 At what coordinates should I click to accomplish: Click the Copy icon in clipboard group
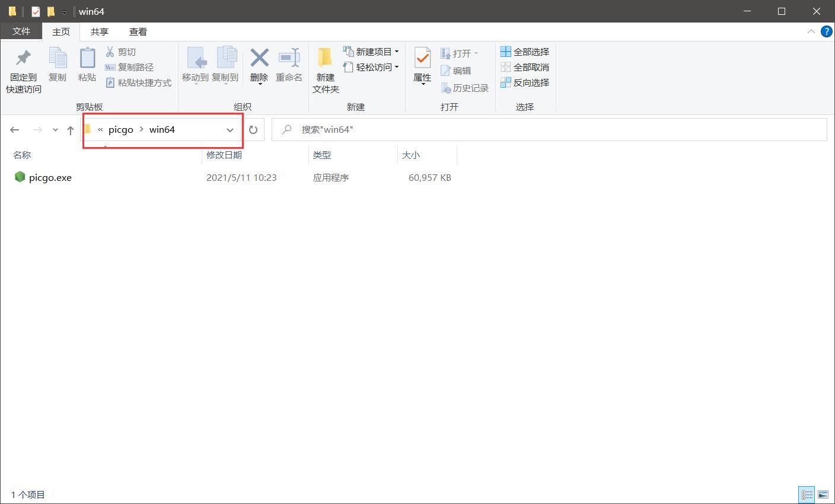pos(58,58)
